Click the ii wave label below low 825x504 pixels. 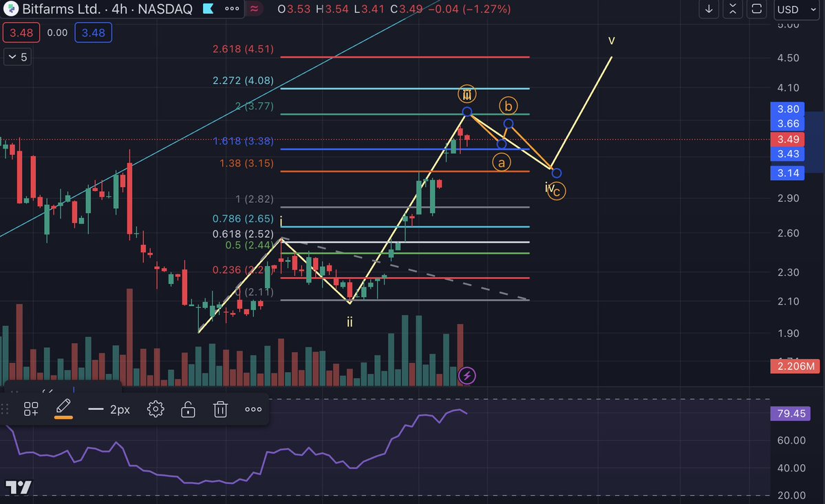[x=350, y=322]
